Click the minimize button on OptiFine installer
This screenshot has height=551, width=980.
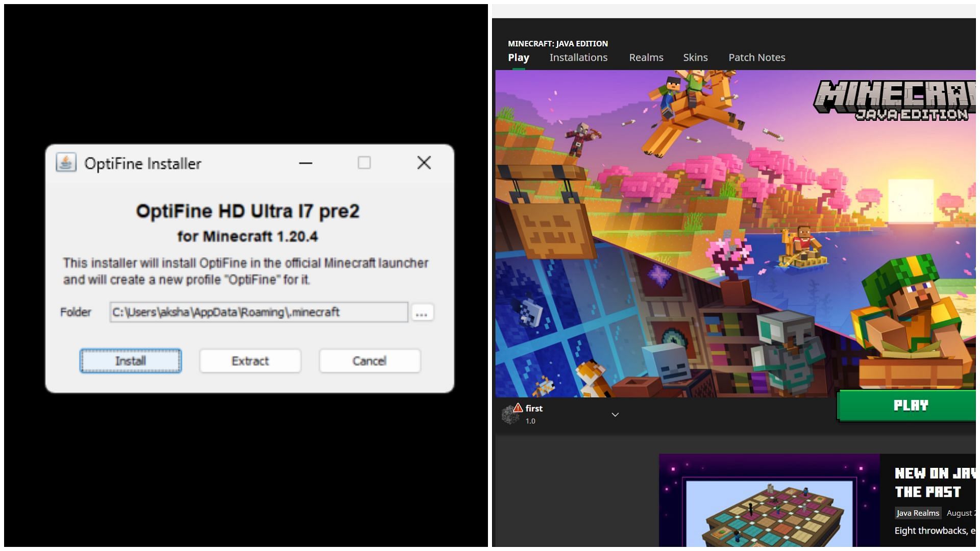click(306, 163)
